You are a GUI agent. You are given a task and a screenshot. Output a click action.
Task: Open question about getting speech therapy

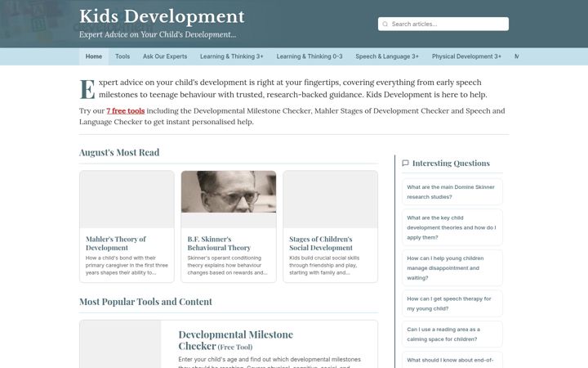point(452,303)
